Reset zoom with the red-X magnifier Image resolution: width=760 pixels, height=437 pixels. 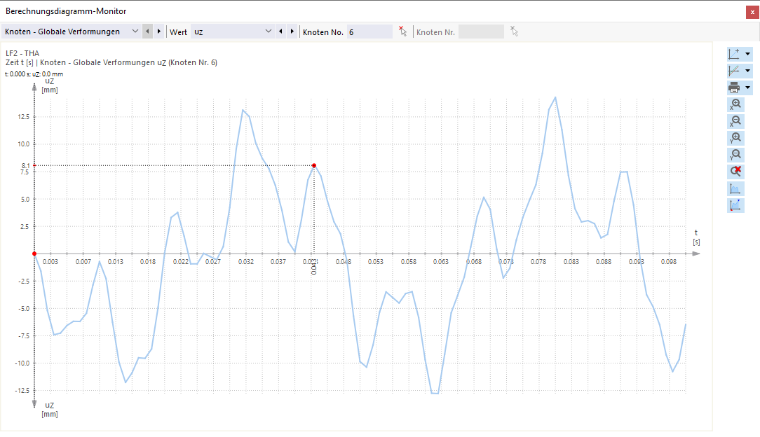[x=736, y=172]
